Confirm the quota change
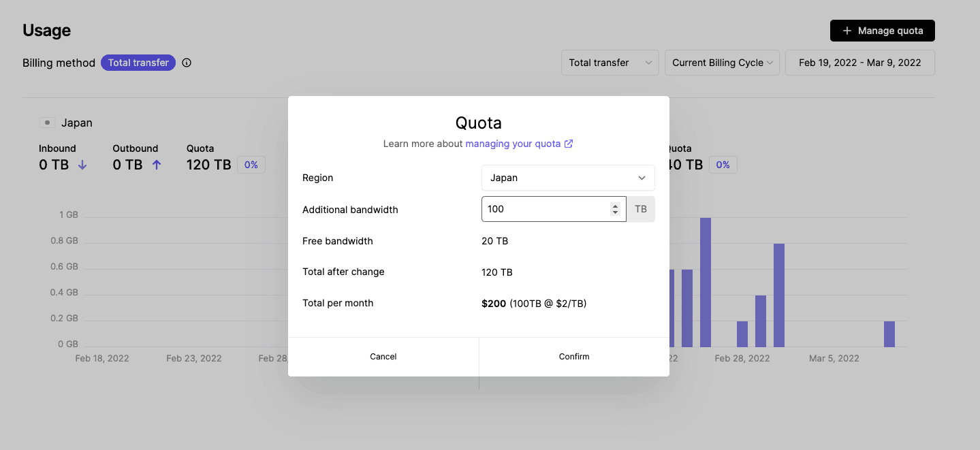 (573, 356)
